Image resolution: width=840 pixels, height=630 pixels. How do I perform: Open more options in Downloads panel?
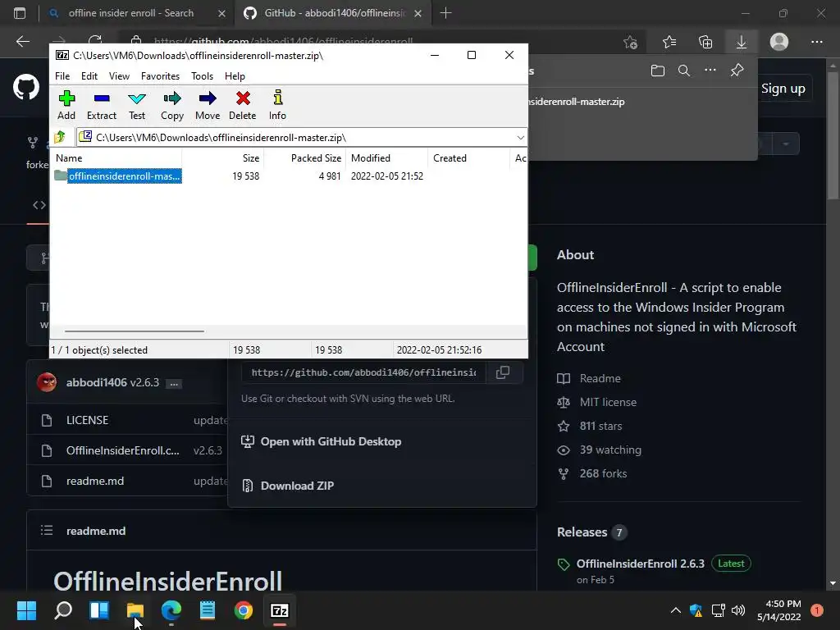pyautogui.click(x=710, y=71)
